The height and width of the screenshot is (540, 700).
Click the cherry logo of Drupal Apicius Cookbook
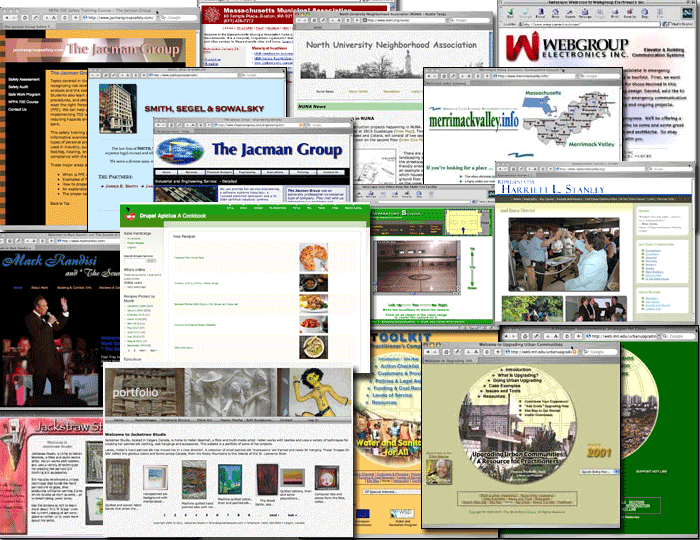(130, 215)
